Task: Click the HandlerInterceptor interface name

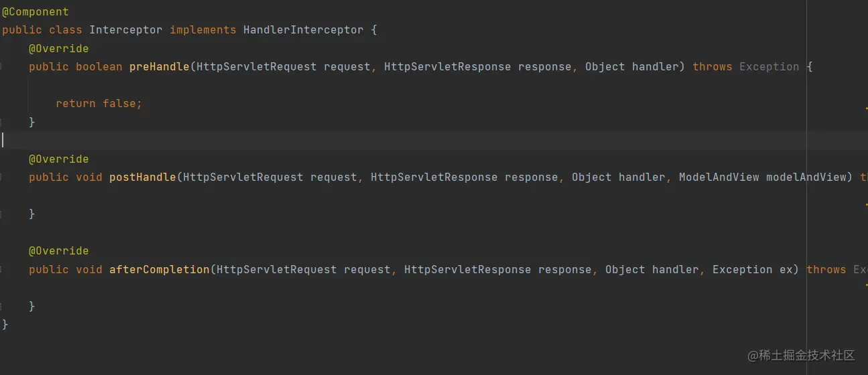Action: click(303, 30)
